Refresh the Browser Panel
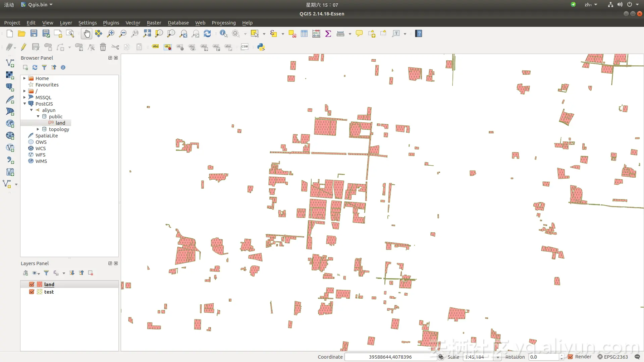The width and height of the screenshot is (644, 362). [x=35, y=67]
